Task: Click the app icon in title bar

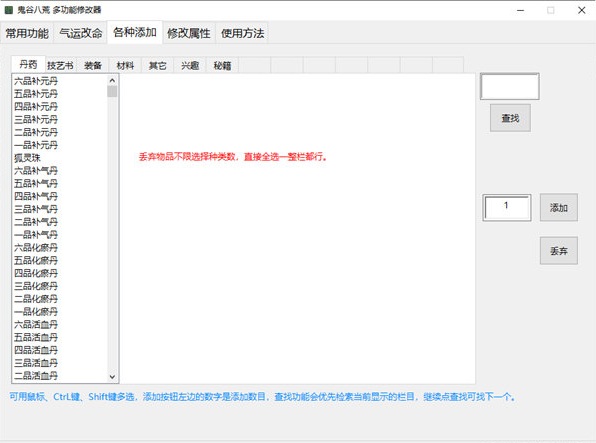Action: tap(8, 10)
